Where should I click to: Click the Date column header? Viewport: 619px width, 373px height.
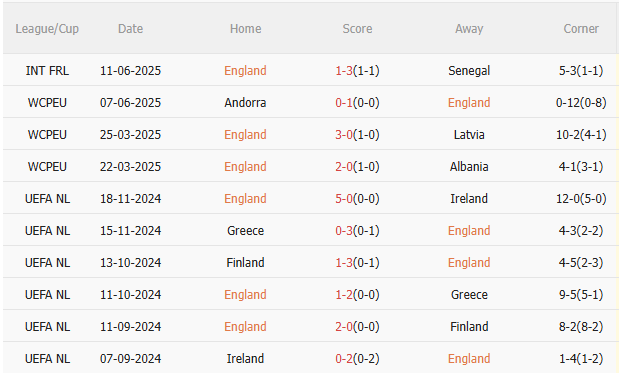click(130, 29)
